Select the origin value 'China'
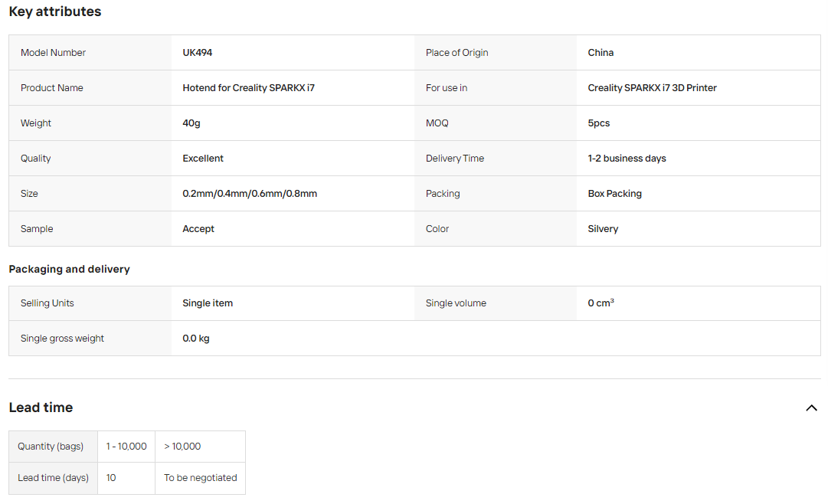 601,52
